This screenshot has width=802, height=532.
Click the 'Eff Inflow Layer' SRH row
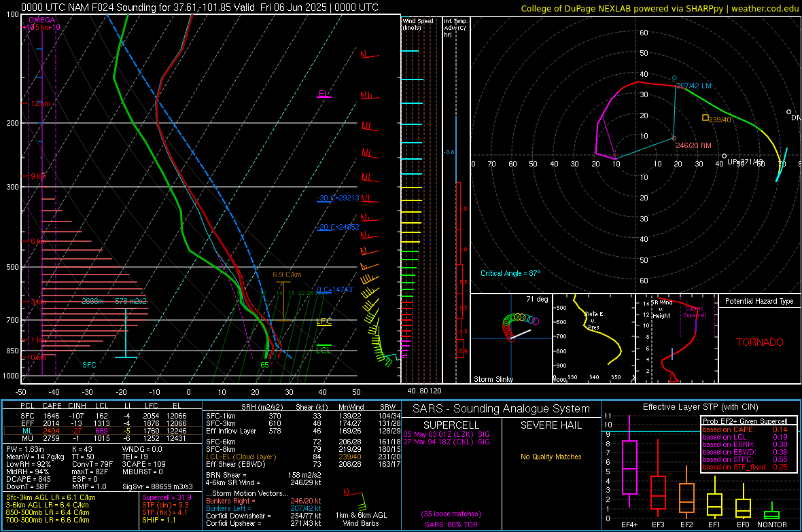[303, 431]
